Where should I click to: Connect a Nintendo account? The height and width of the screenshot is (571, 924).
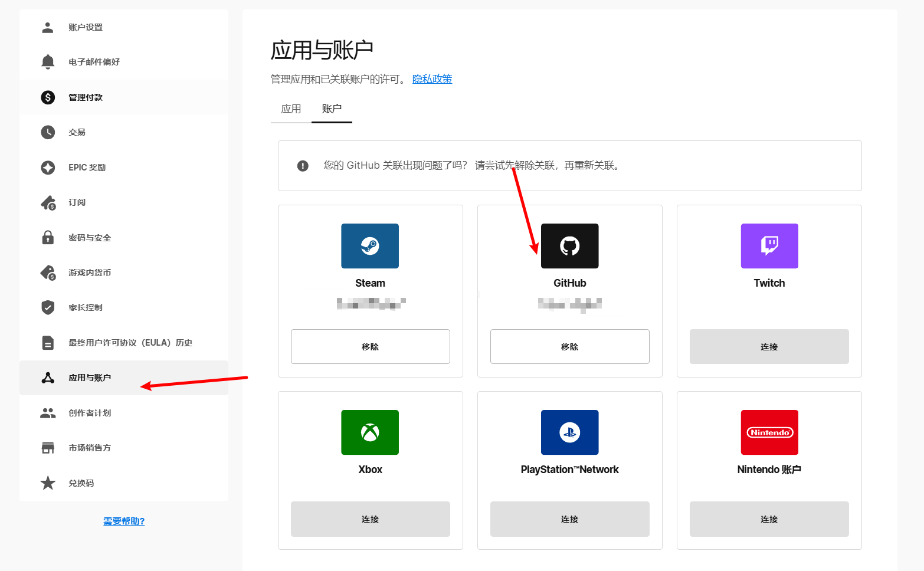[x=769, y=519]
